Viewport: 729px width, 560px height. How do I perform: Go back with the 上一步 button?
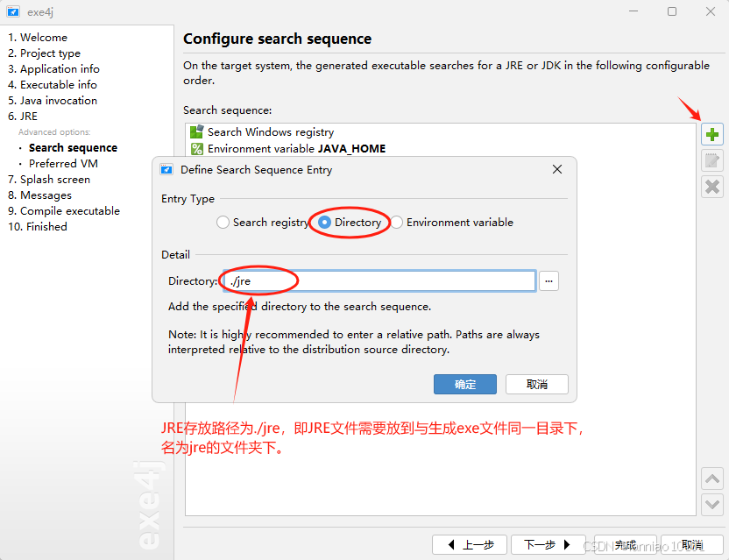[x=470, y=544]
